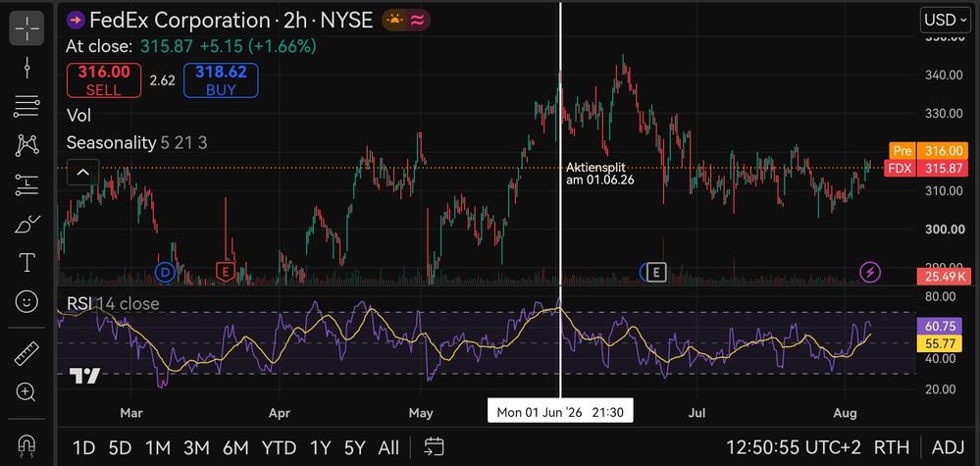Viewport: 980px width, 466px height.
Task: Select the crosshair cursor tool
Action: [26, 28]
